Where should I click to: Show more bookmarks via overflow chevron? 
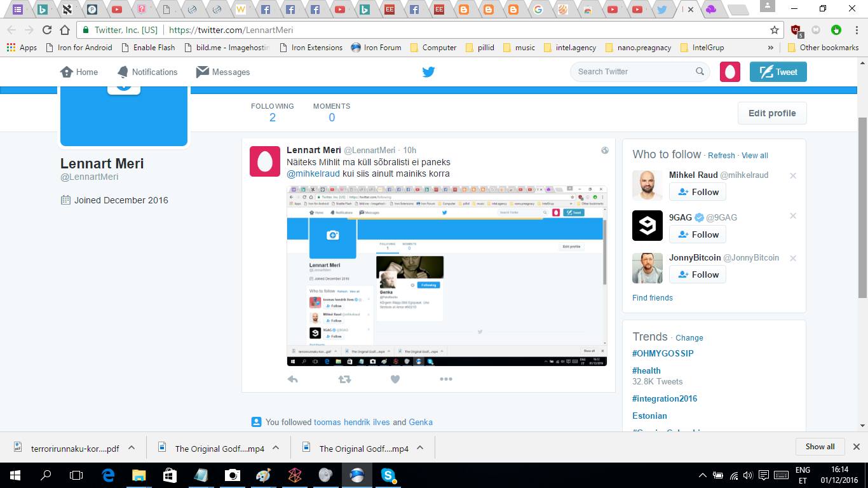(x=770, y=48)
